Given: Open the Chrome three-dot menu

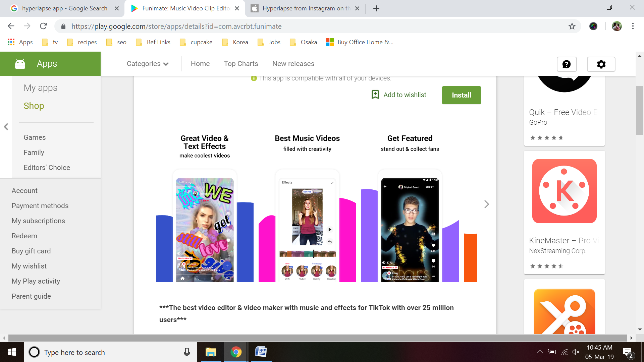Looking at the screenshot, I should point(633,26).
